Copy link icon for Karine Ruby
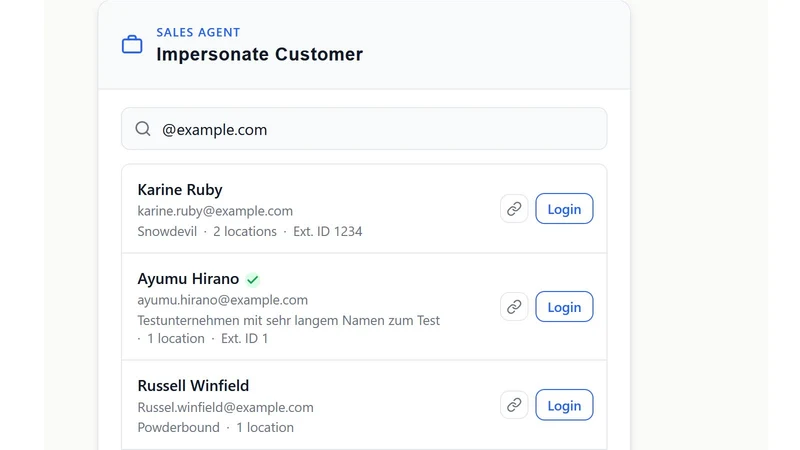The height and width of the screenshot is (450, 800). click(514, 209)
